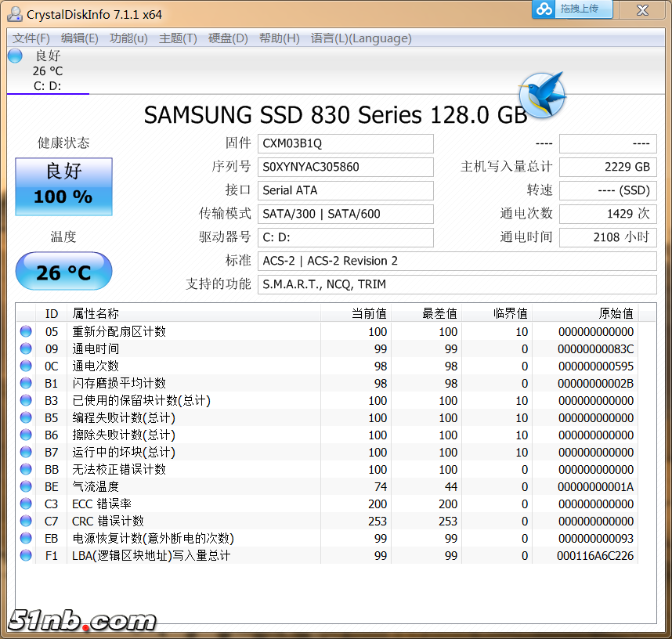Click the transfer mode field SATA/300 | SATA/600
This screenshot has height=639, width=672.
pos(345,214)
